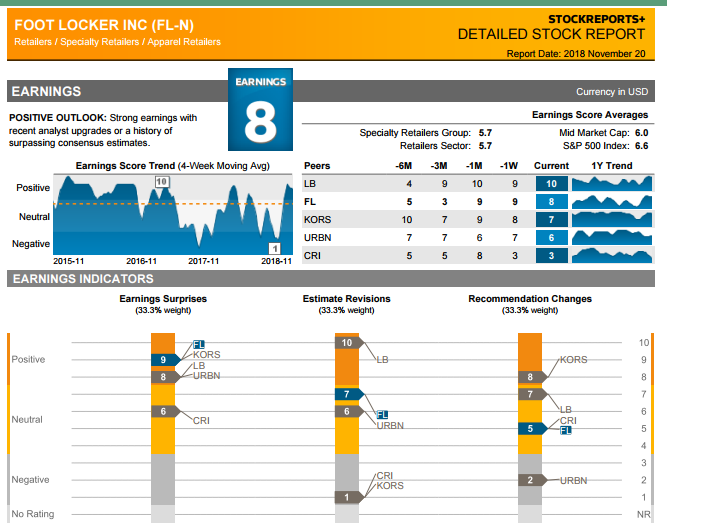The image size is (705, 528).
Task: Click FL's current score badge 8
Action: coord(552,201)
